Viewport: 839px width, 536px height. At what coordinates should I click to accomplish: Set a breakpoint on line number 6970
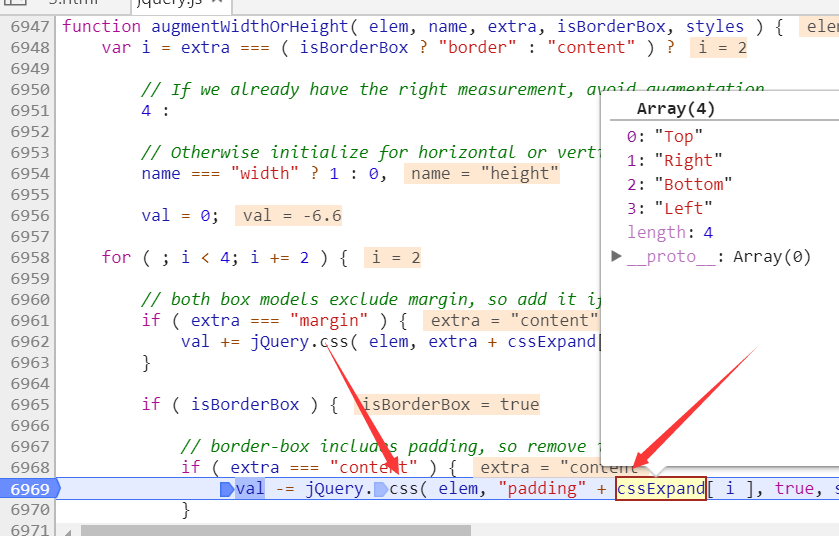tap(30, 510)
